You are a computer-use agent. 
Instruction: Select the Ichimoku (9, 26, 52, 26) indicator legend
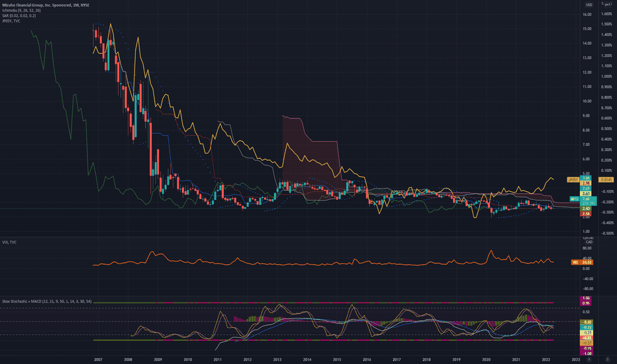(x=21, y=10)
